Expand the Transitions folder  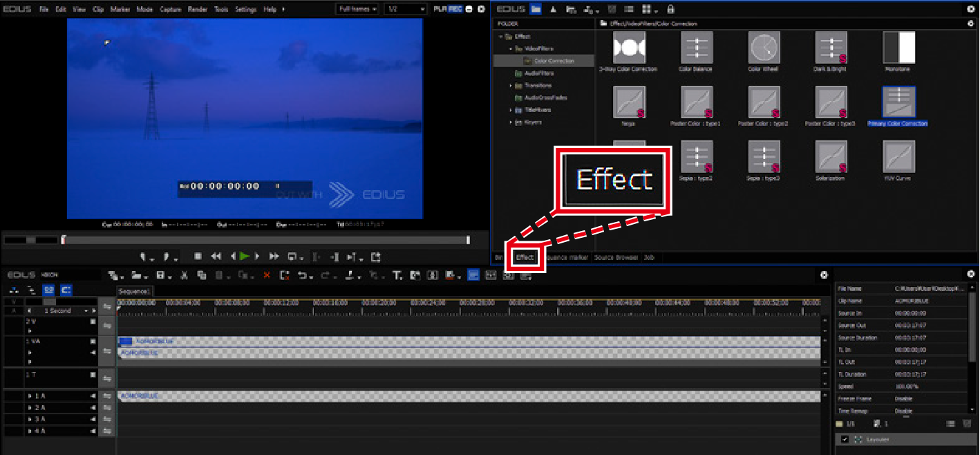(x=511, y=86)
